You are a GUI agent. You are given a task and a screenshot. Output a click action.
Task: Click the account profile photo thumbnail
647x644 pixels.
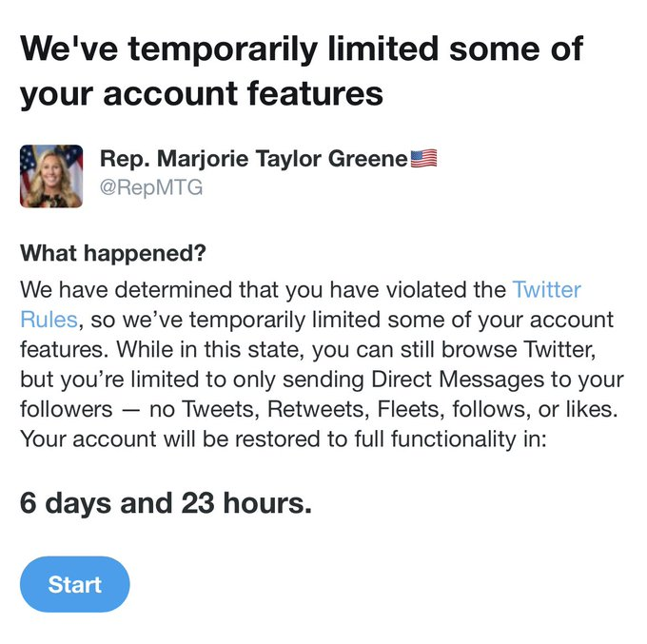pos(51,176)
